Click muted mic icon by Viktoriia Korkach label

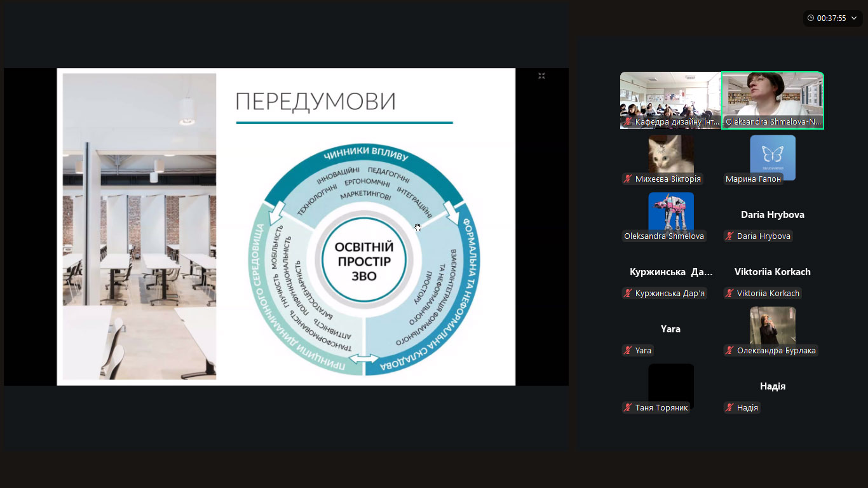[x=729, y=294]
